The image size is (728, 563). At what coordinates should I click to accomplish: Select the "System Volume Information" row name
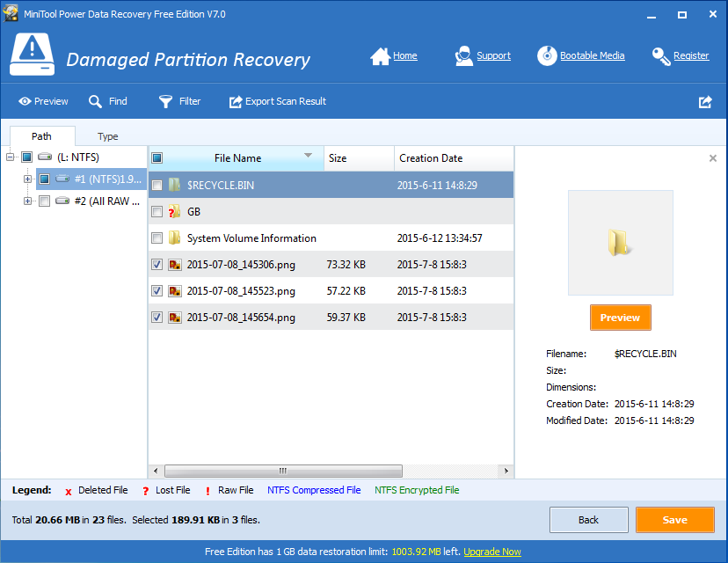(x=251, y=238)
